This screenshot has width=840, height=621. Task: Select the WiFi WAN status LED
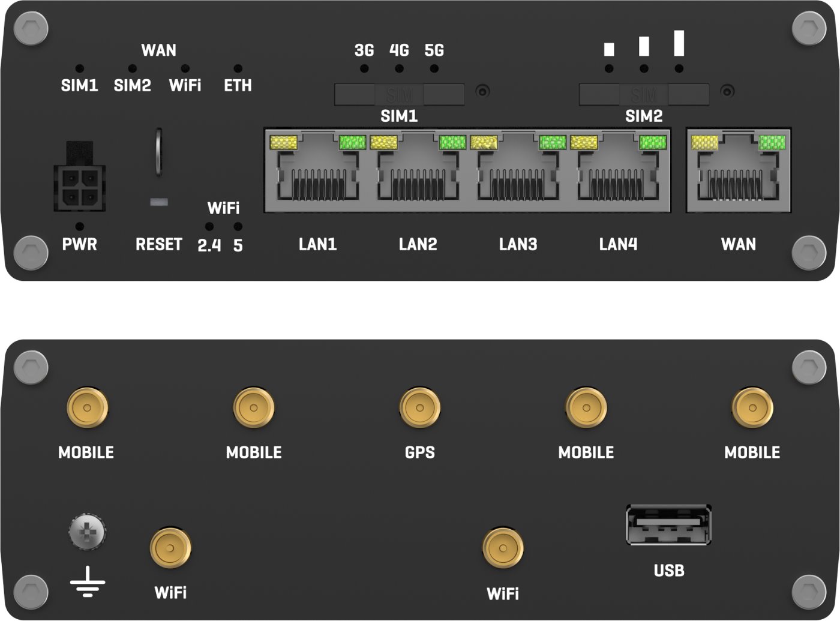click(185, 69)
